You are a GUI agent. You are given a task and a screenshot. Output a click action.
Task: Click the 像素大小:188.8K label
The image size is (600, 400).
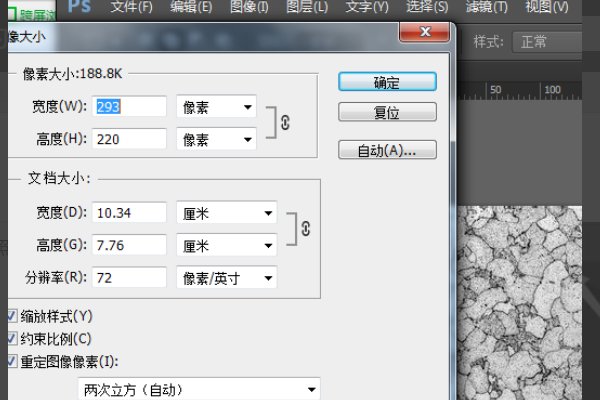pyautogui.click(x=72, y=73)
